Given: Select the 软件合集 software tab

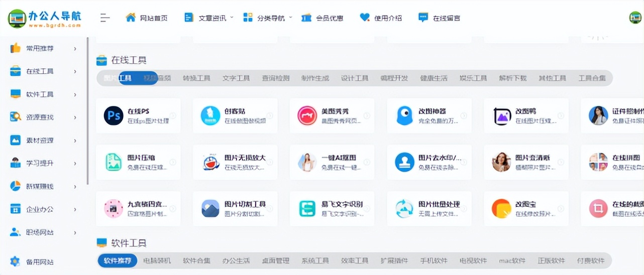Looking at the screenshot, I should (196, 261).
